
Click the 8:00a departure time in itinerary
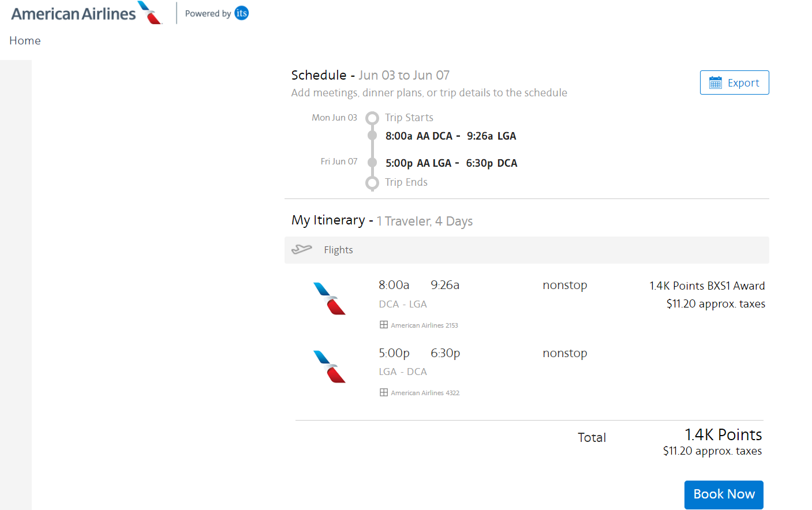pos(394,285)
